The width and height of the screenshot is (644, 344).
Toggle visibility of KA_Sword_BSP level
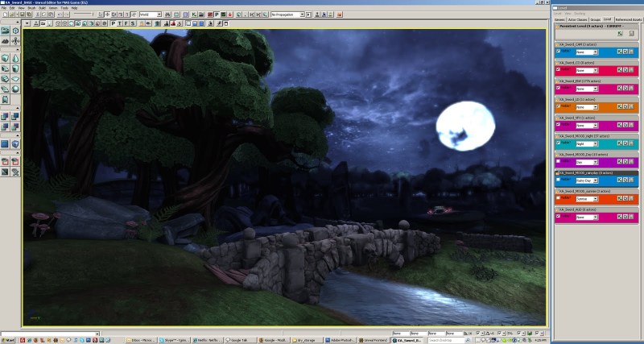tap(558, 88)
